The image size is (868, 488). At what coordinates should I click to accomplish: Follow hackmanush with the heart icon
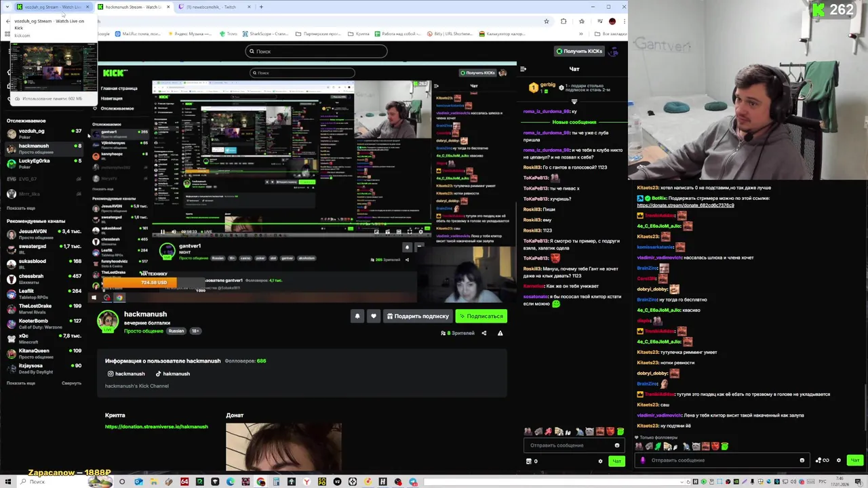[373, 316]
